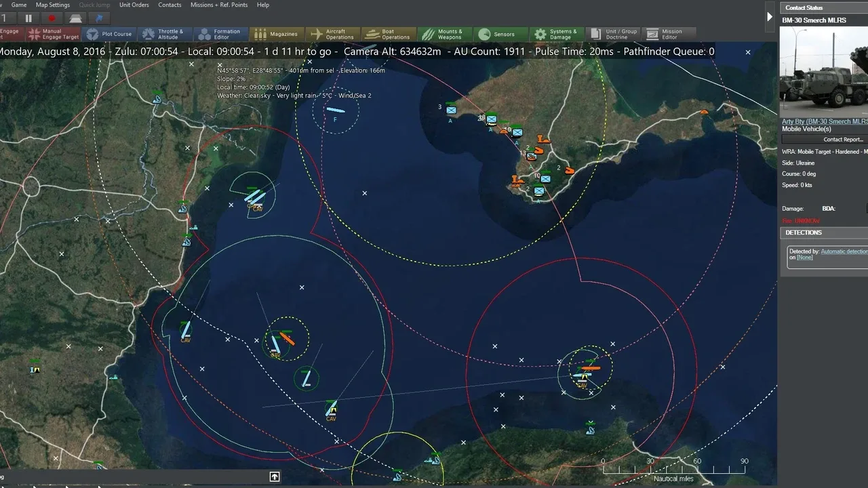Open Throttle & Altitude settings
This screenshot has width=868, height=488.
pos(163,34)
